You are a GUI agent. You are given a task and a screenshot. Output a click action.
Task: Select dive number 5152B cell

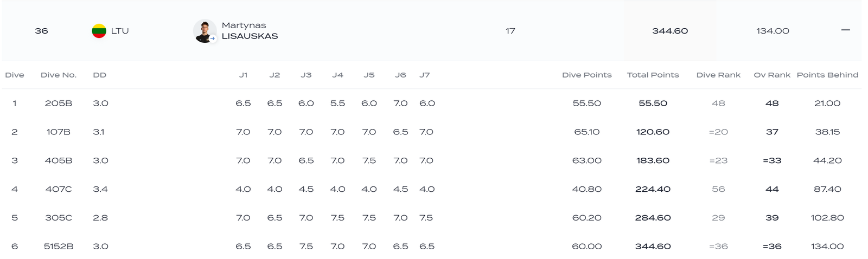59,246
